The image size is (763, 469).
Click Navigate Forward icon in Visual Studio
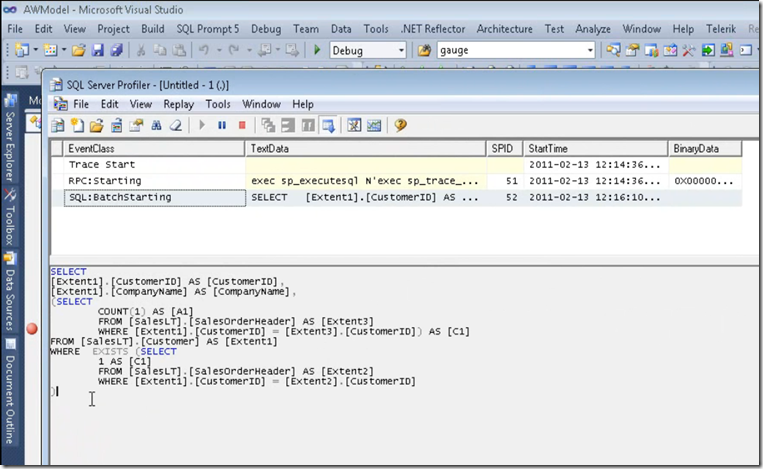coord(292,50)
